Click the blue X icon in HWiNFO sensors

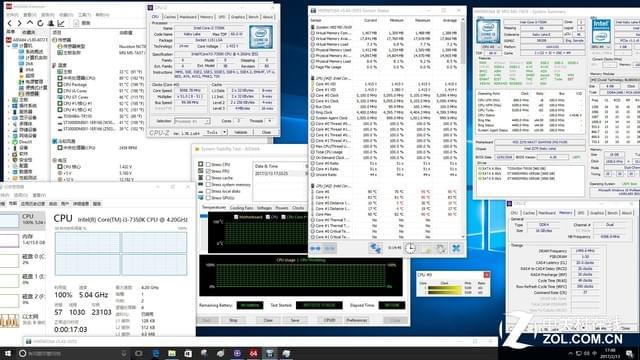point(456,248)
